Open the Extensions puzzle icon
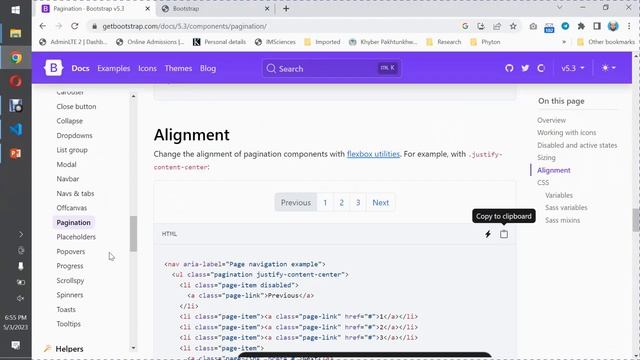 (581, 26)
